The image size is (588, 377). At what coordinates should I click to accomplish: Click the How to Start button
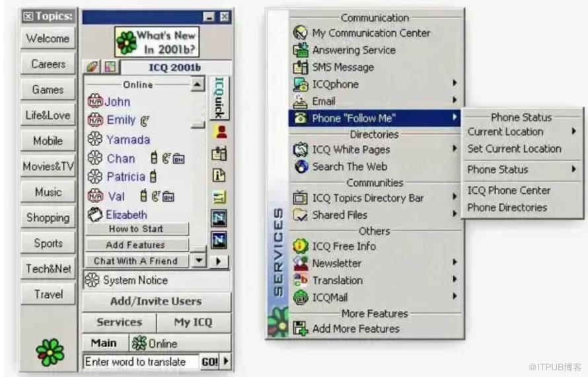[x=136, y=229]
